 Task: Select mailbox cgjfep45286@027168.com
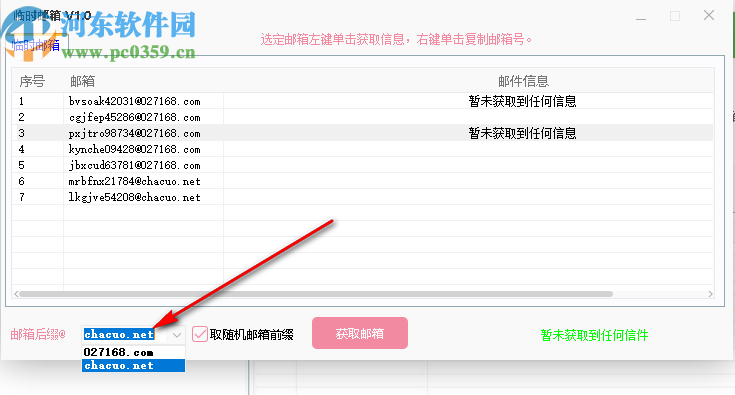point(135,117)
